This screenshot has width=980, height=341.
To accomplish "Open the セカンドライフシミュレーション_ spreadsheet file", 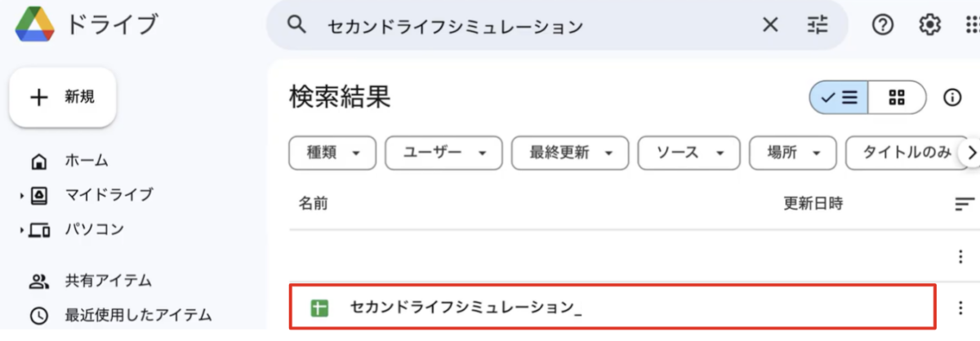I will click(x=612, y=308).
